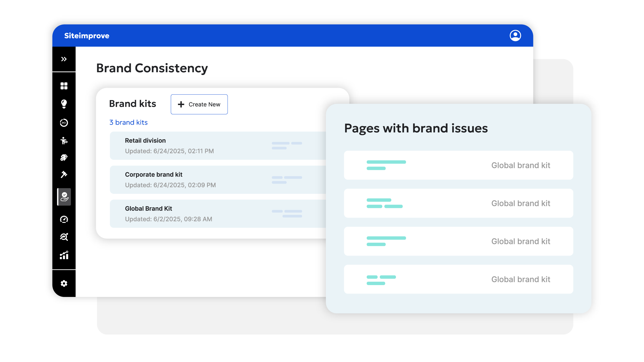Open the lightbulb insights icon

[64, 104]
